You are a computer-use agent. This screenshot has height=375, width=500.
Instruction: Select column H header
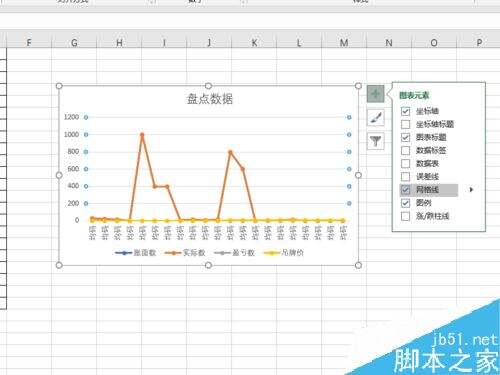[x=119, y=43]
